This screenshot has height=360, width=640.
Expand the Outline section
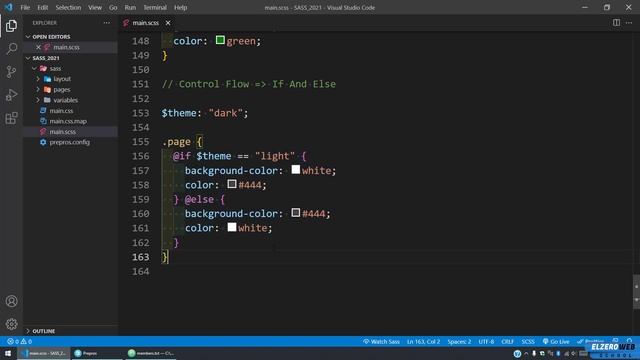point(70,331)
